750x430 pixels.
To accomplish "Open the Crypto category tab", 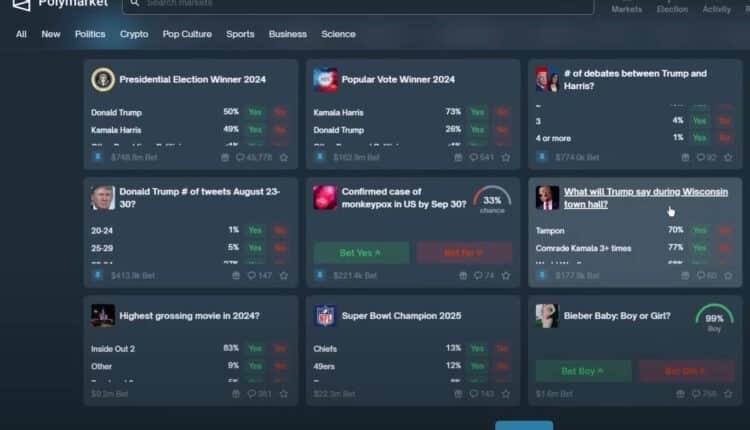I will [134, 34].
